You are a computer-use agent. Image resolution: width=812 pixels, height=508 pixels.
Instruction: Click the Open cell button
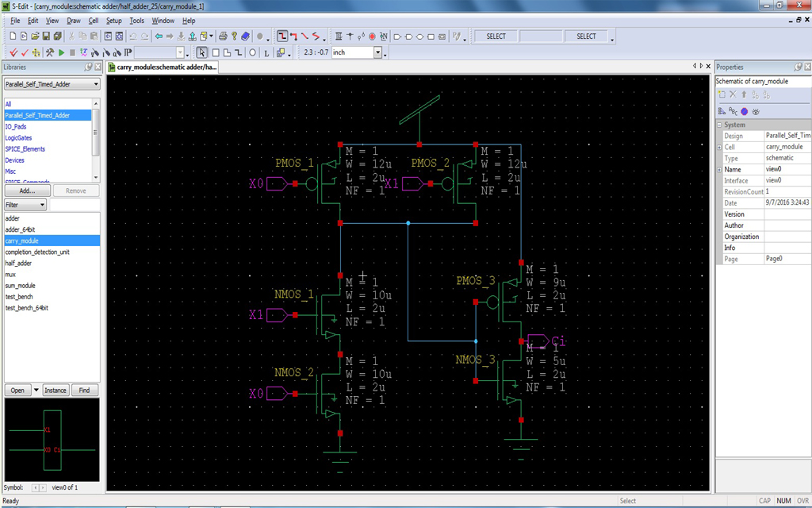(17, 391)
